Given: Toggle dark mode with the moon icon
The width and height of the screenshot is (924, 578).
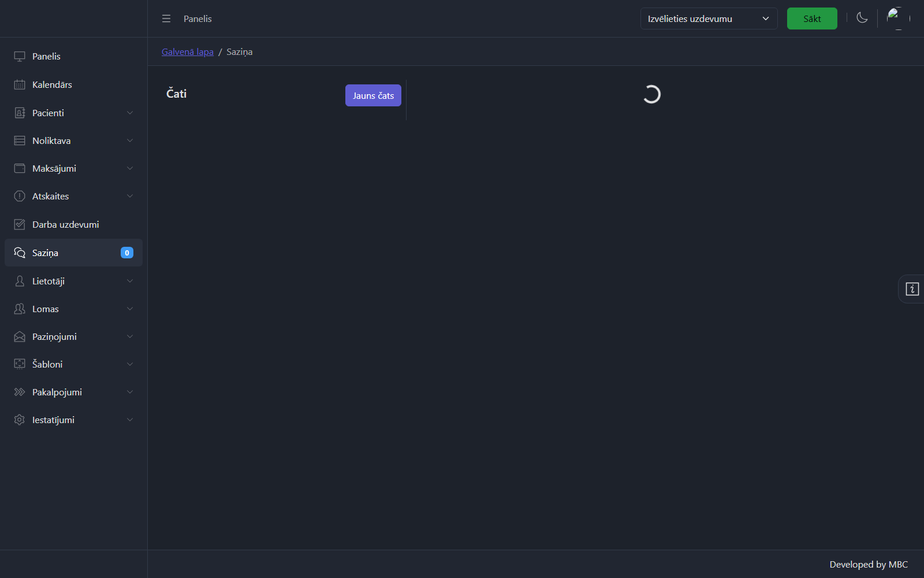Looking at the screenshot, I should [862, 18].
